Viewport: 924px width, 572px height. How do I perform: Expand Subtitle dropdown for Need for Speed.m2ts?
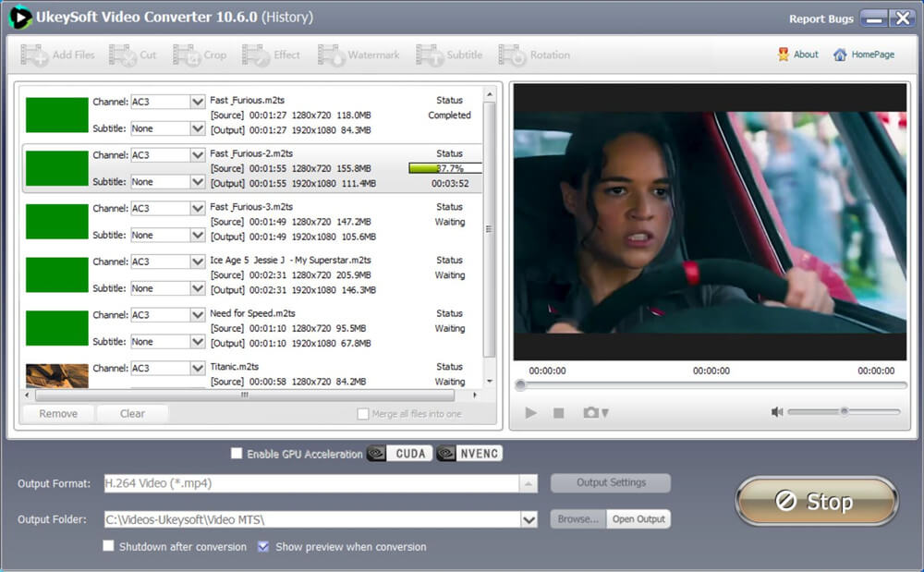(x=198, y=342)
